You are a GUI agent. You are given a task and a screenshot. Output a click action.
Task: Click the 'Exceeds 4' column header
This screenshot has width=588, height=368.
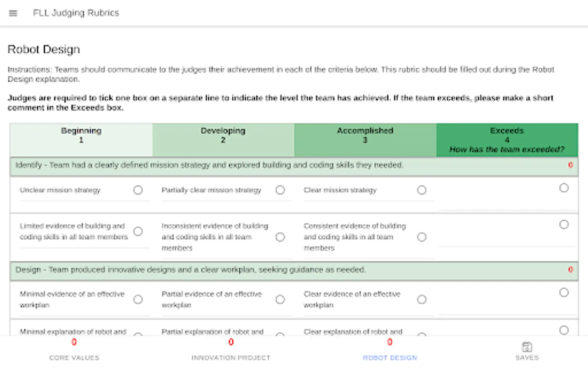(507, 140)
